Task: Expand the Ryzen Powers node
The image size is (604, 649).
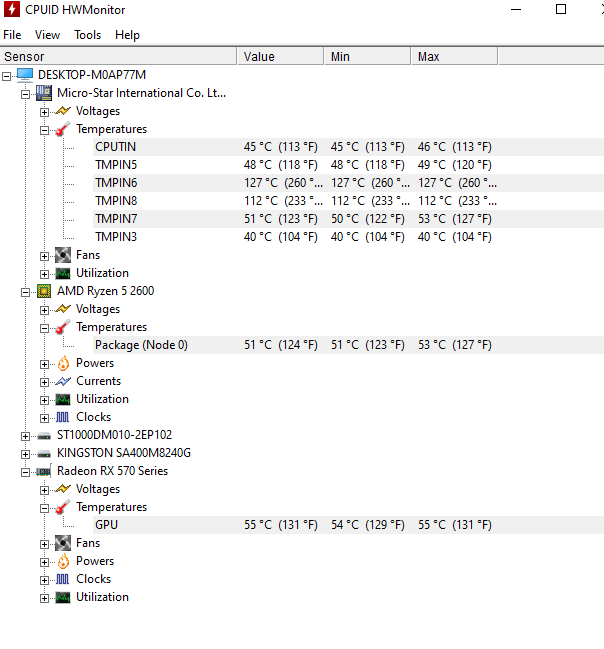Action: coord(44,364)
